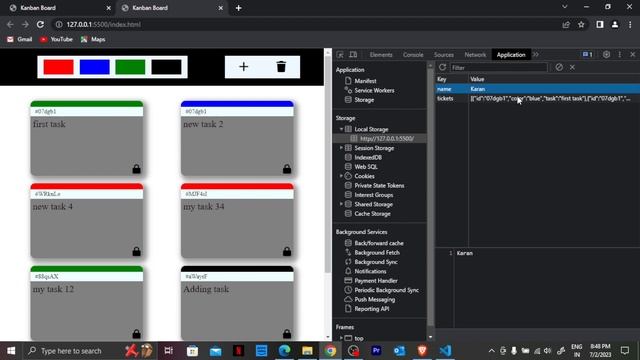The height and width of the screenshot is (360, 640).
Task: Switch to first Kanban Board tab
Action: pyautogui.click(x=58, y=8)
